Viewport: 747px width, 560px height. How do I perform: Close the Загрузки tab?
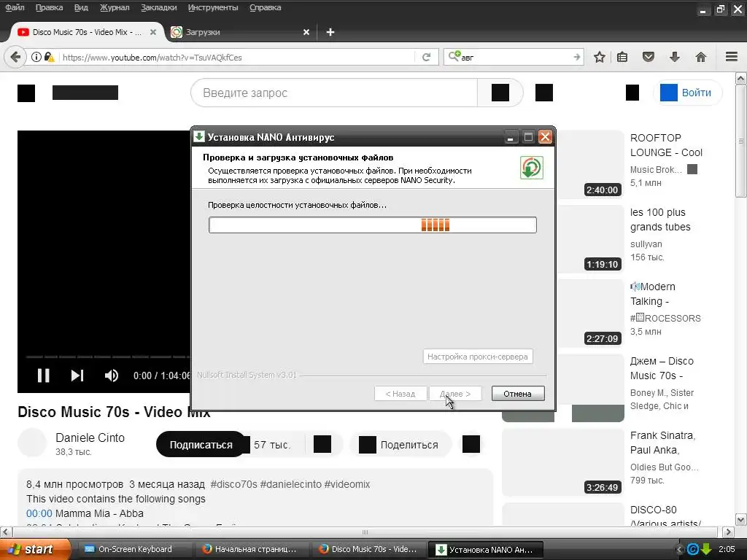coord(306,32)
